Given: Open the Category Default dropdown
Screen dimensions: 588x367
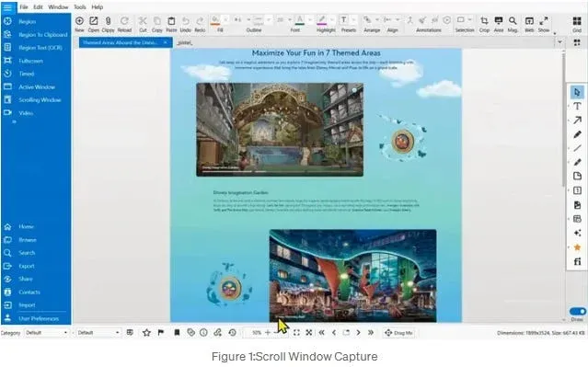Looking at the screenshot, I should coord(47,333).
